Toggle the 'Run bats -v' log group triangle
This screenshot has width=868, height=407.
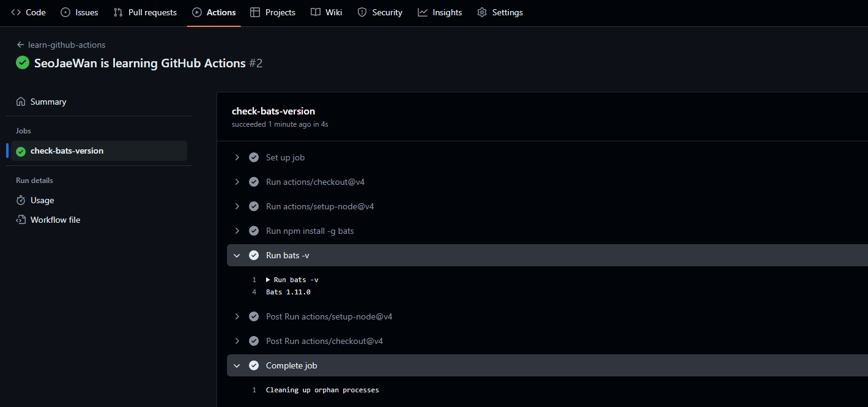(268, 280)
